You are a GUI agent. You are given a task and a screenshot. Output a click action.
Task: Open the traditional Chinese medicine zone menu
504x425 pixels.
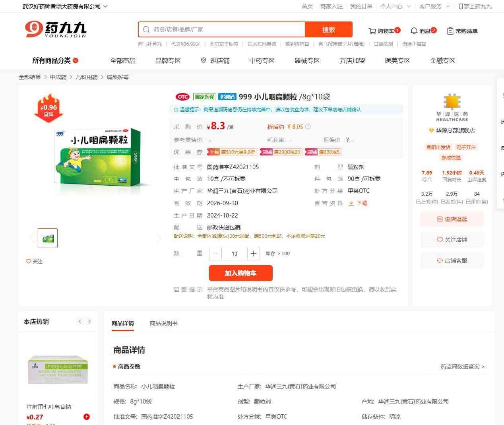262,60
